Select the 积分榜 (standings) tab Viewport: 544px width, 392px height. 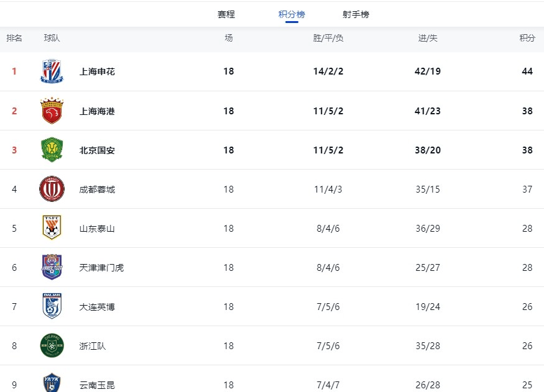pos(292,14)
